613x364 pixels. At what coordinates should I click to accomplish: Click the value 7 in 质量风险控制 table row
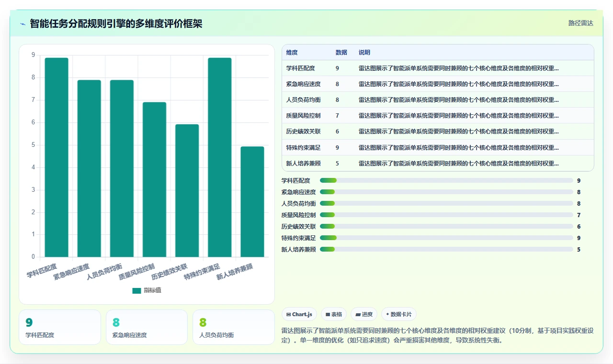point(337,116)
